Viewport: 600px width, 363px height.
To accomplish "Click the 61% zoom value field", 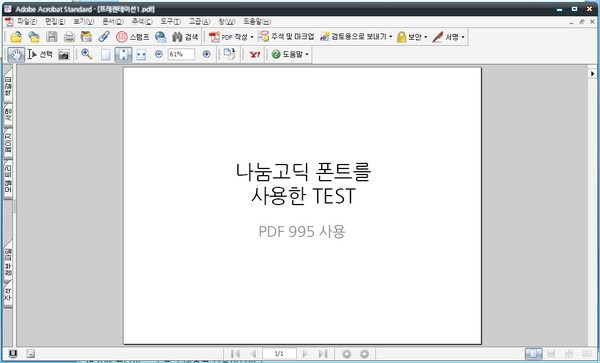I will (181, 54).
